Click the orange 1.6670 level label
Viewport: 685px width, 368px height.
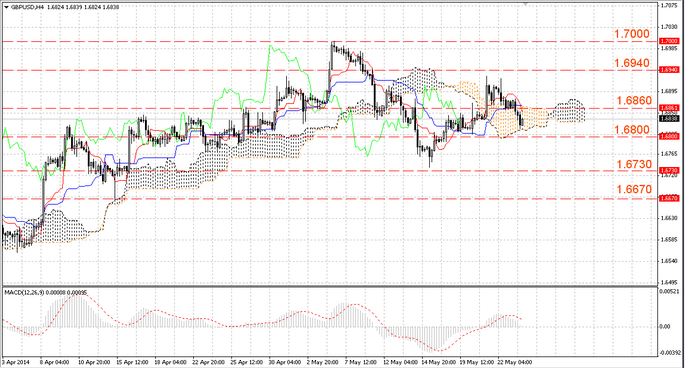[x=634, y=189]
